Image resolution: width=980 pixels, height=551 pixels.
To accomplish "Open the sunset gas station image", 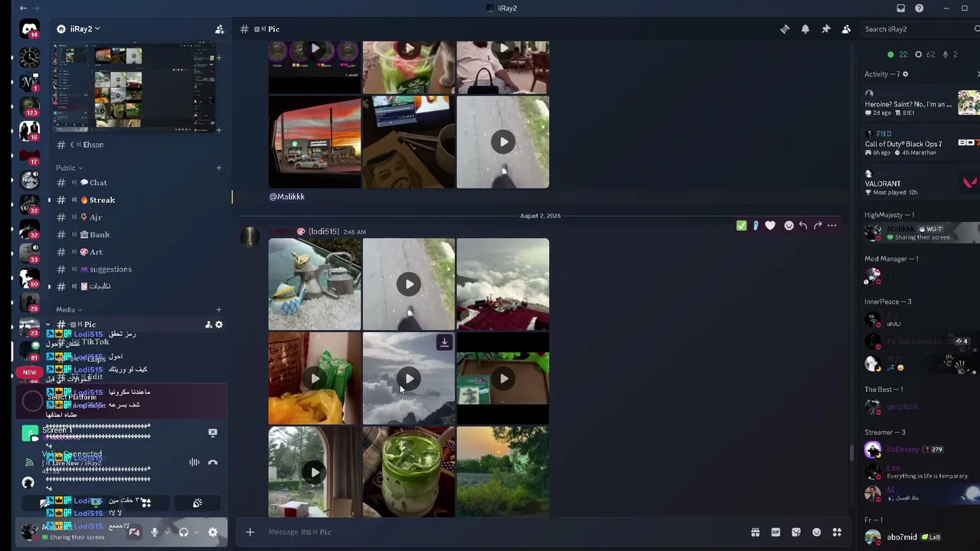I will tap(315, 142).
